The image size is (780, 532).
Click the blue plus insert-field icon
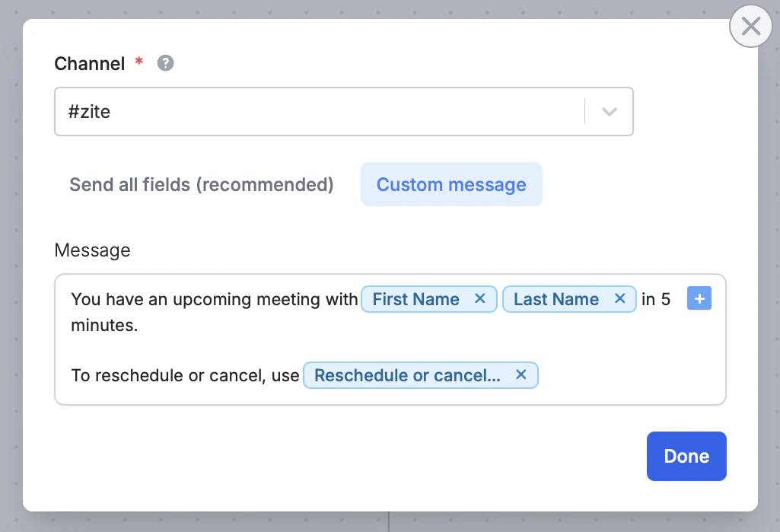coord(699,299)
